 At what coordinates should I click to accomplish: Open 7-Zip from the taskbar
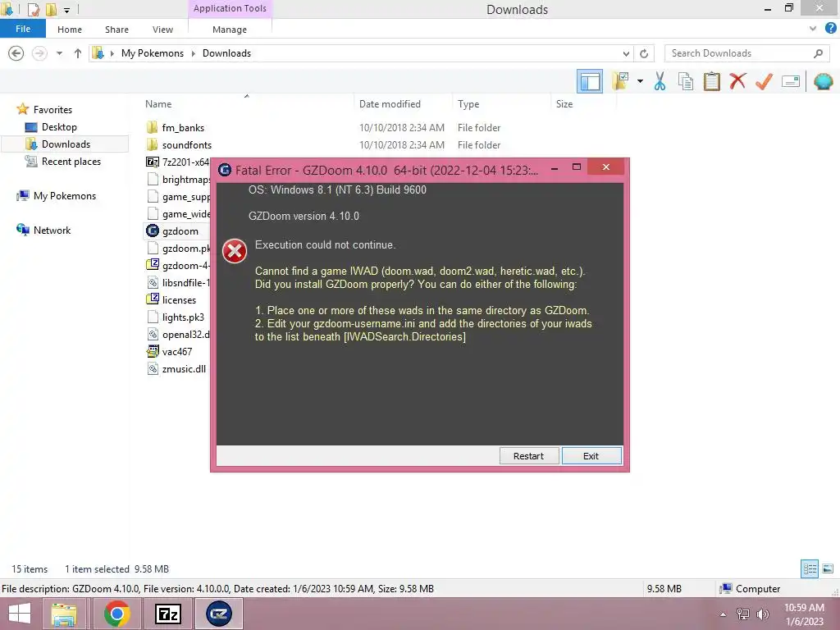point(167,614)
